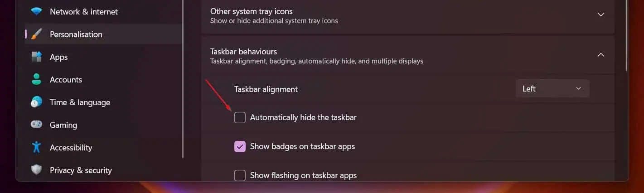Expand Other system tray icons chevron
The height and width of the screenshot is (193, 644).
tap(601, 14)
